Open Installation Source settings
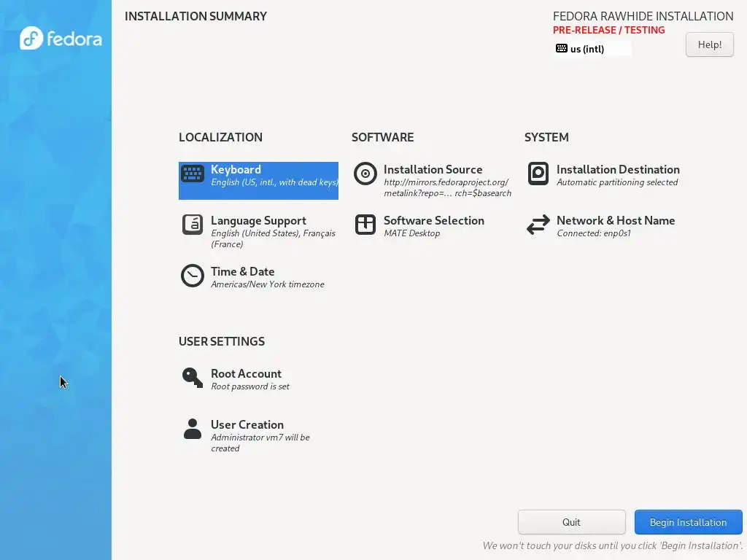This screenshot has width=747, height=560. click(433, 181)
